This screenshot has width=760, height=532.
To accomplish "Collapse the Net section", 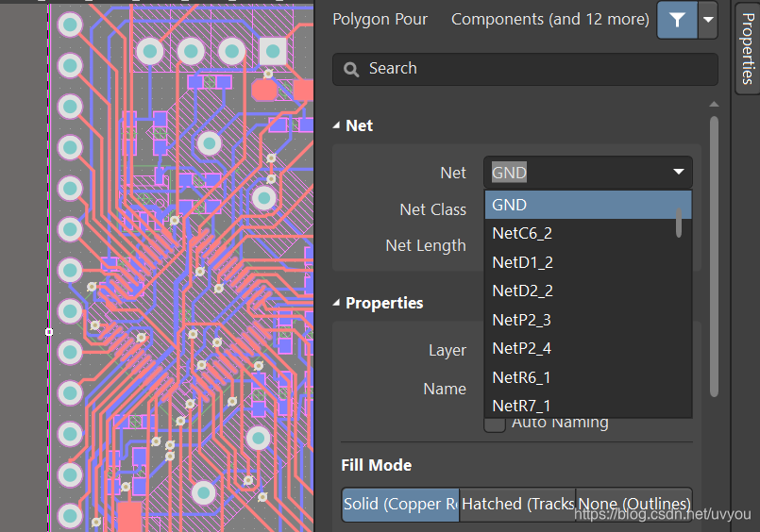I will point(338,125).
